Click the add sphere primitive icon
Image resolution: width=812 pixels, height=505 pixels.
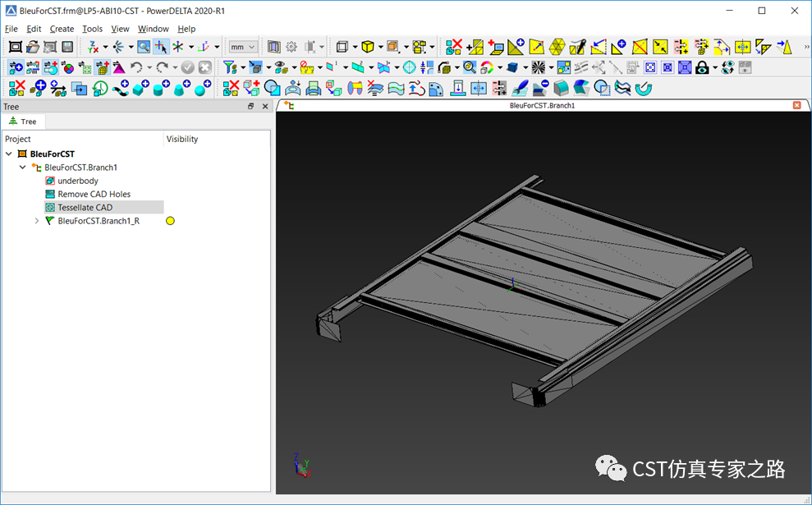(203, 88)
